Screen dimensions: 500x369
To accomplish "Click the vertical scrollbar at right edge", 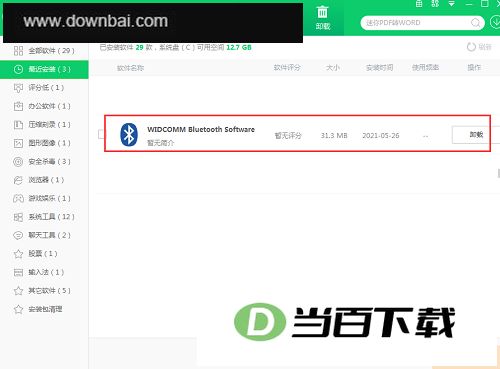I will [x=498, y=173].
